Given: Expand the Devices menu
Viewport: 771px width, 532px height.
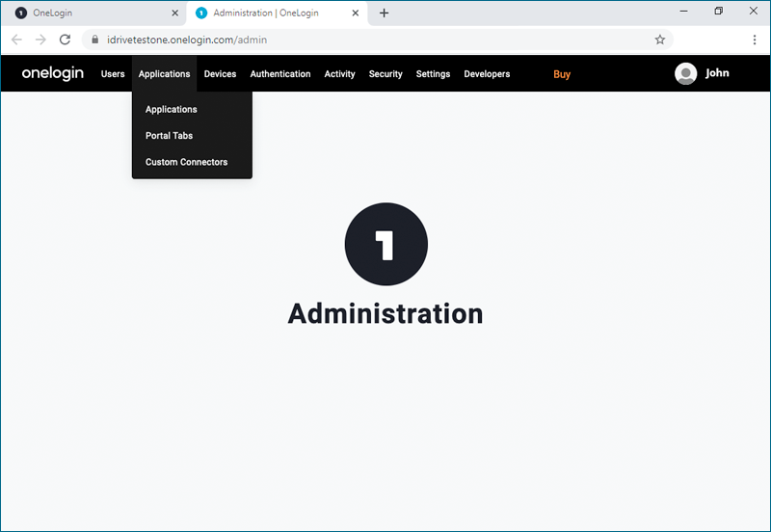Looking at the screenshot, I should [x=220, y=74].
